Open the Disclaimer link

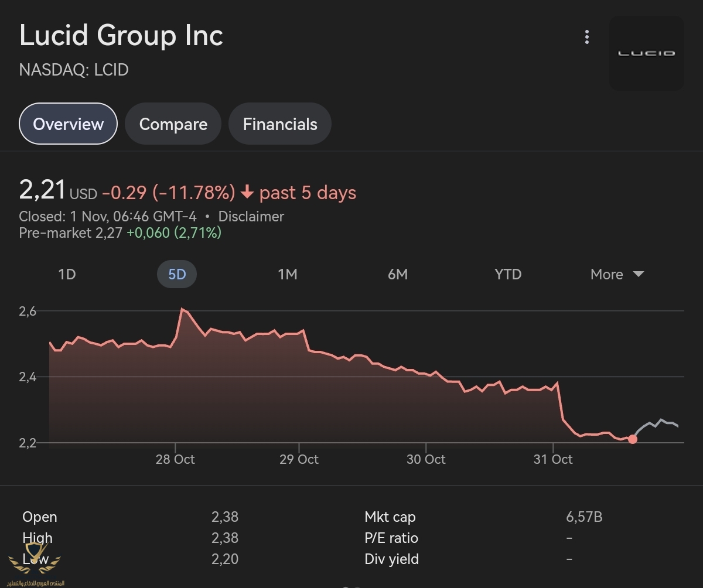(251, 216)
